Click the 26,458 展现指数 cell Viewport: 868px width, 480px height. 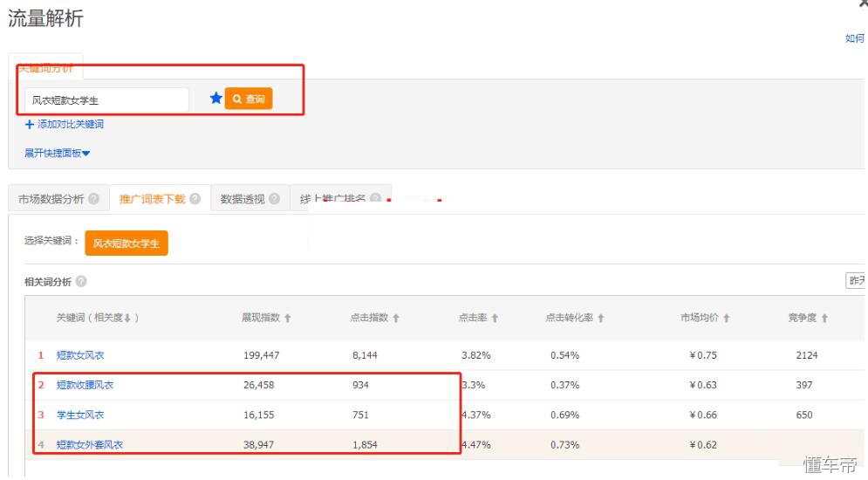[x=258, y=385]
